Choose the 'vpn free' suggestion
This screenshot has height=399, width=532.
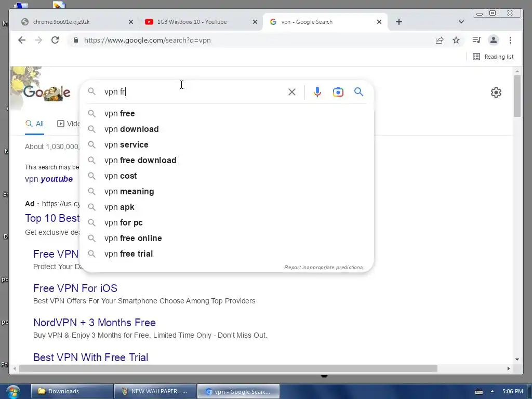pos(227,113)
